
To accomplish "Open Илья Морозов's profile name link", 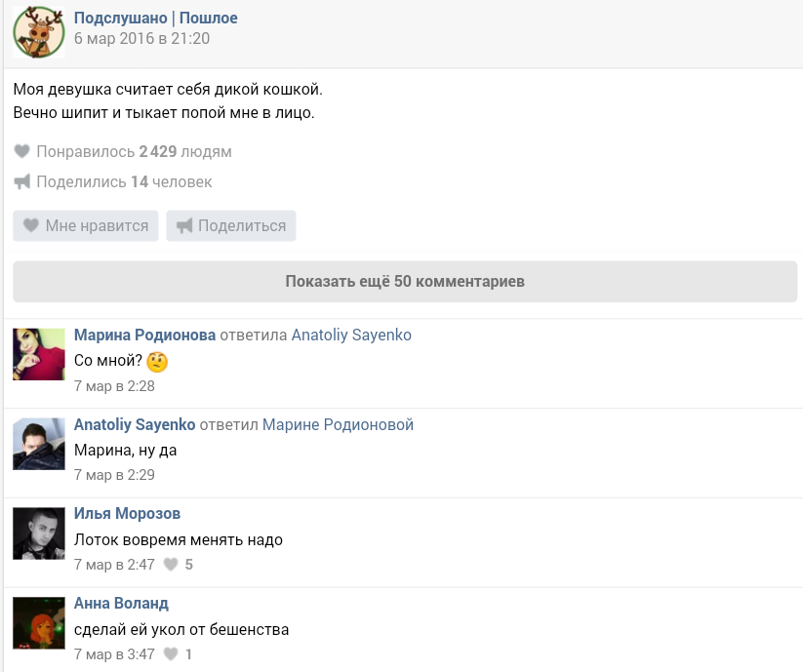I will [x=127, y=513].
